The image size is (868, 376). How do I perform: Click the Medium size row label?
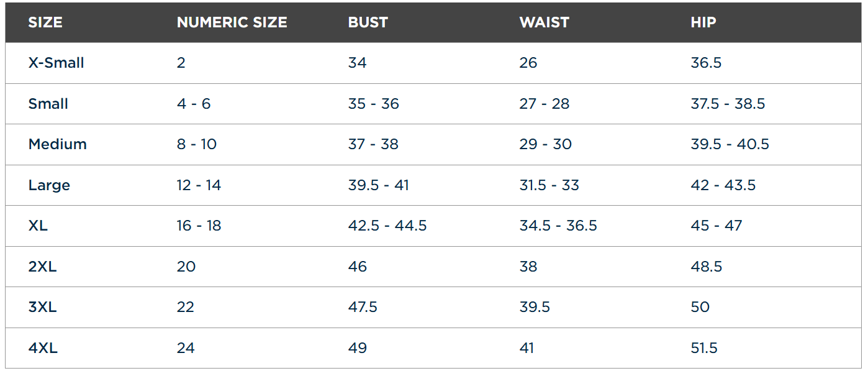(57, 144)
